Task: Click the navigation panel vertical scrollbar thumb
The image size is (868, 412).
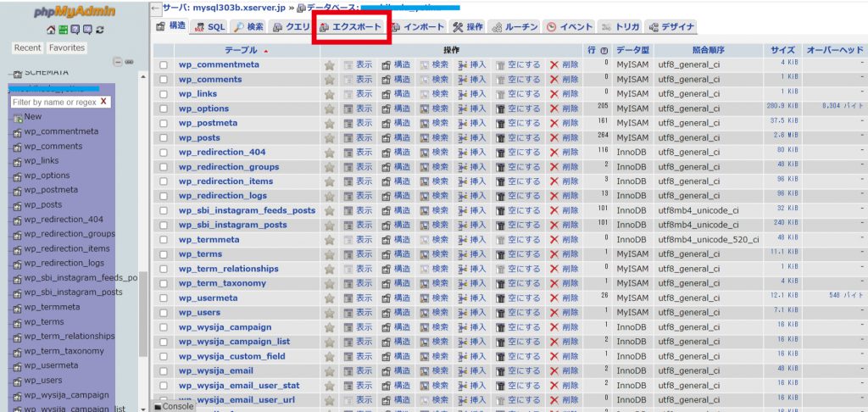Action: [x=143, y=314]
